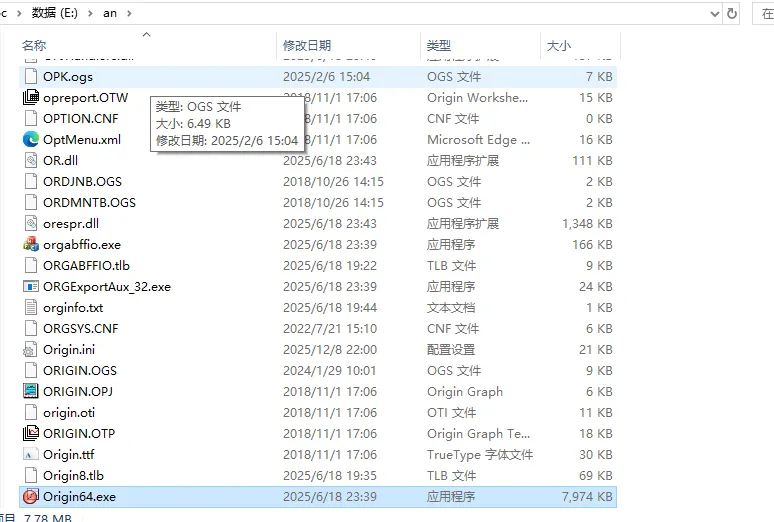Image resolution: width=774 pixels, height=522 pixels.
Task: Click the date 2022/7/21 15:10
Action: coord(330,329)
